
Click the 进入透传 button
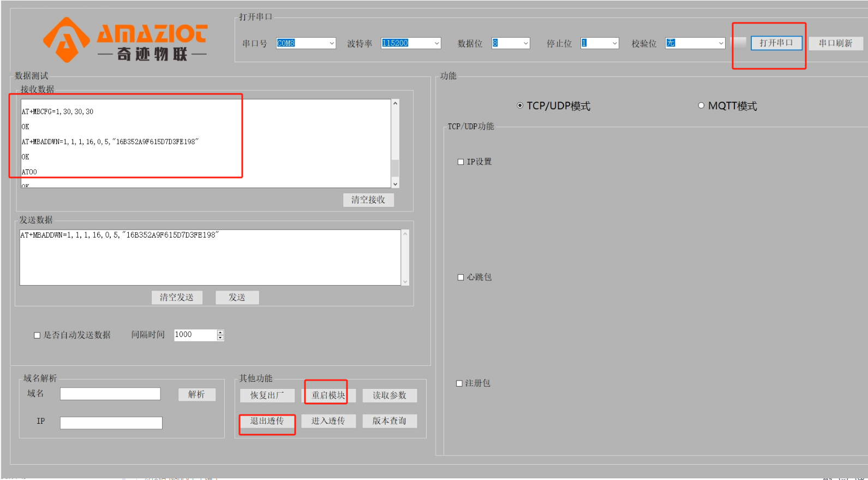point(328,421)
